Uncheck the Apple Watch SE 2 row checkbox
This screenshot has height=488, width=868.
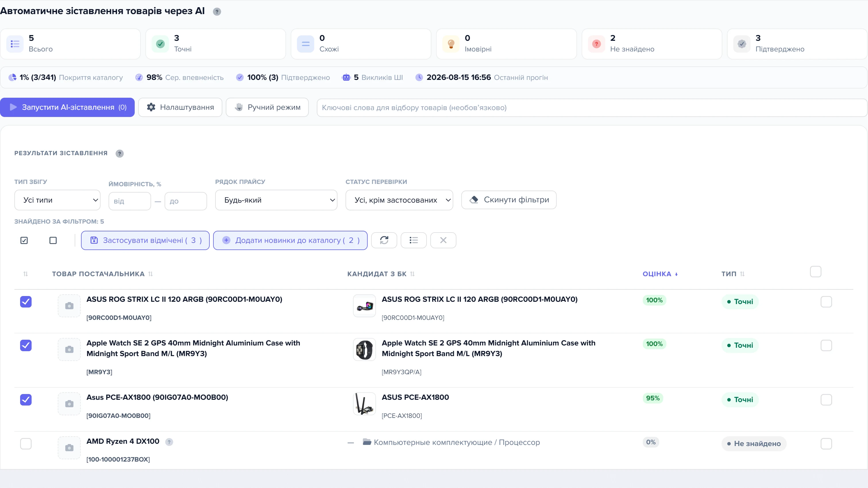pos(26,345)
